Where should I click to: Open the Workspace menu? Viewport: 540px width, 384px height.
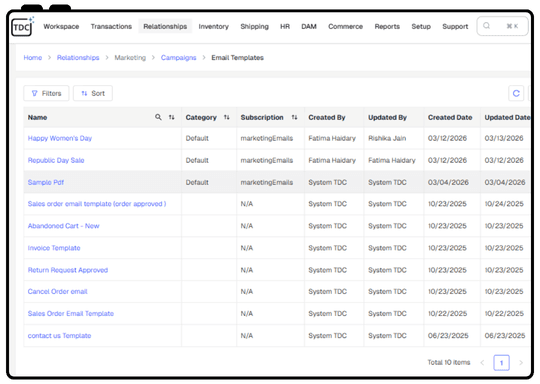pos(61,27)
